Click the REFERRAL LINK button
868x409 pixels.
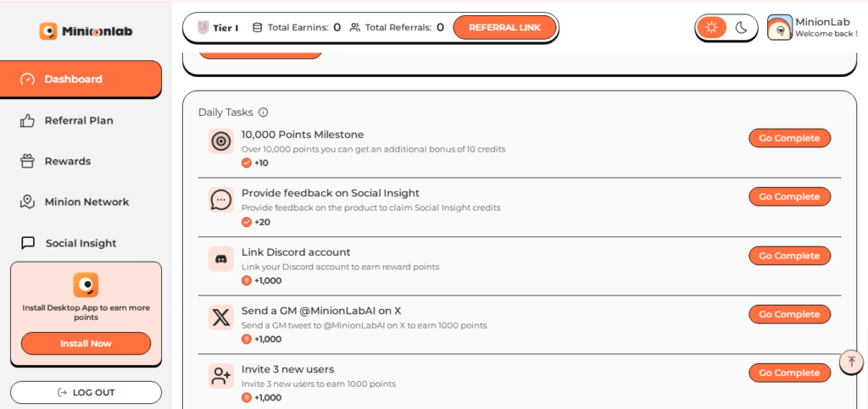point(504,28)
